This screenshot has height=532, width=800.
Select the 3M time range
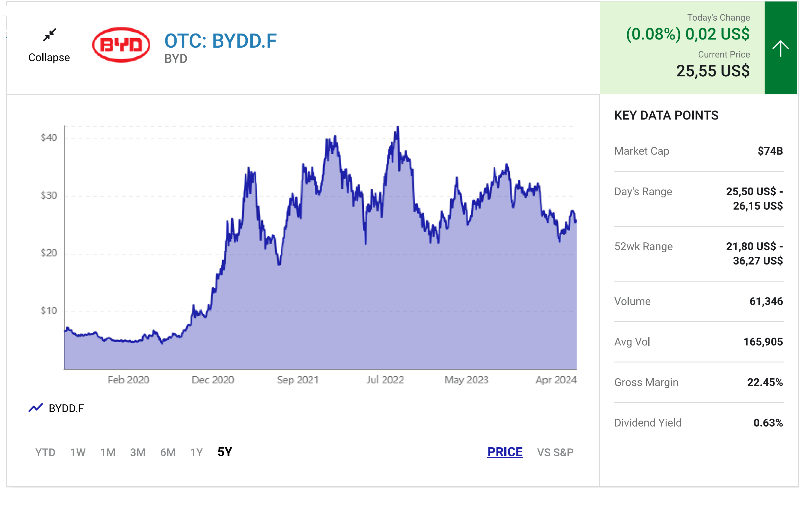tap(138, 452)
